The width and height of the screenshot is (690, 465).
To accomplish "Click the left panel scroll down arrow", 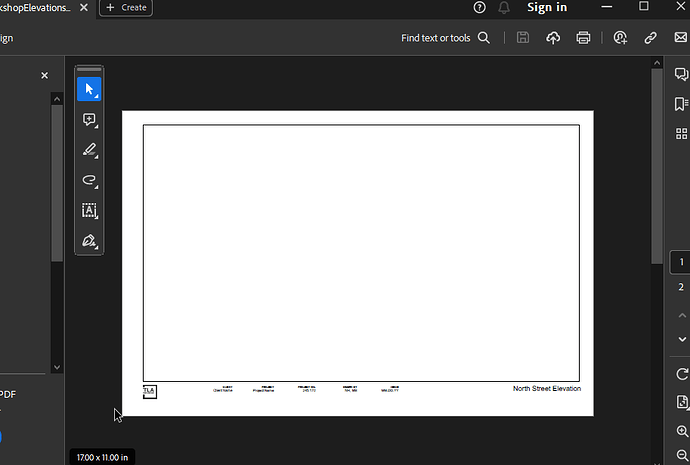I will tap(57, 367).
